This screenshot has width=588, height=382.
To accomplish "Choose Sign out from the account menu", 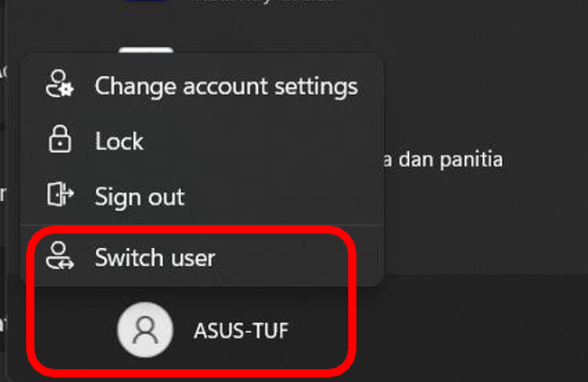I will pyautogui.click(x=139, y=196).
